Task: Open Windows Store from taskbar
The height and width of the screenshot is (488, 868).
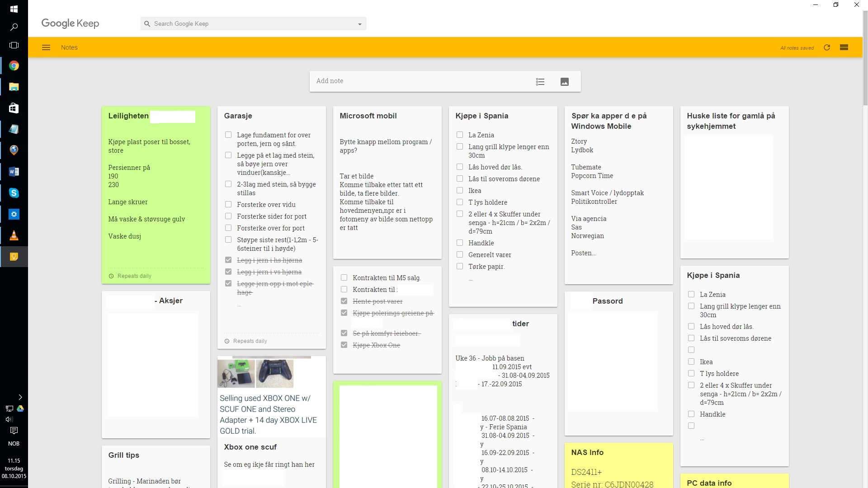Action: [14, 108]
